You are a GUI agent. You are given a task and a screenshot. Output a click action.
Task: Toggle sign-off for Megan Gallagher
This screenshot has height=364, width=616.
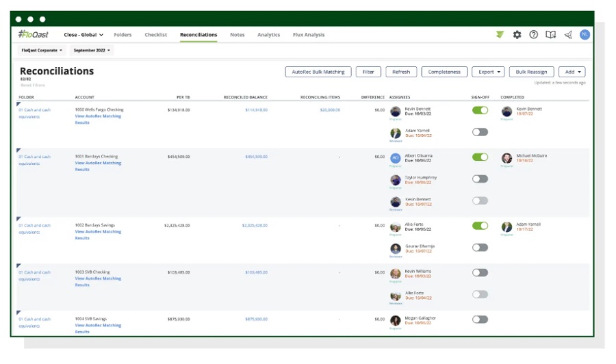coord(480,320)
